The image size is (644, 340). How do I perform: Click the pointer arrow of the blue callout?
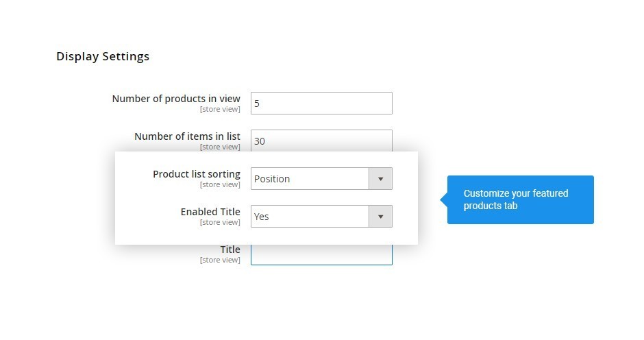[x=443, y=199]
